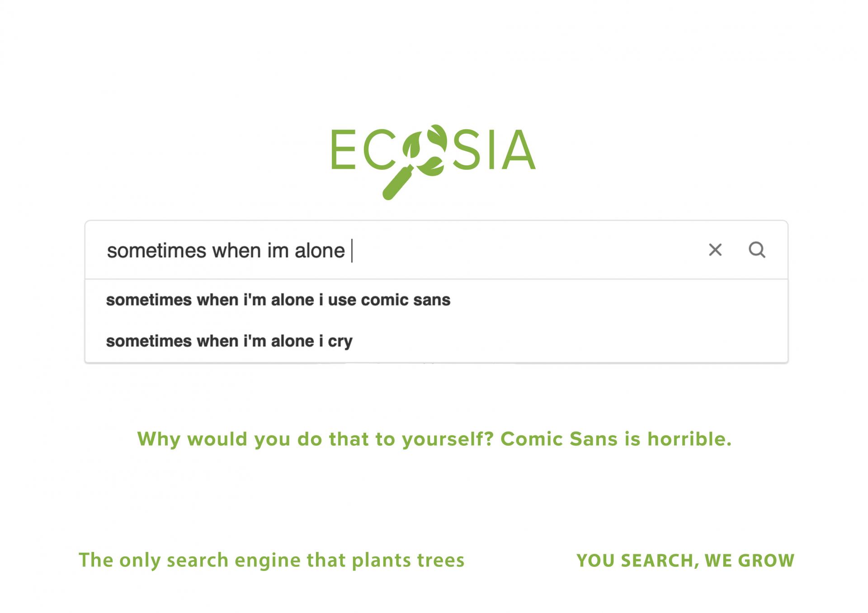
Task: Click the typed word "alone" in the search box
Action: 320,251
